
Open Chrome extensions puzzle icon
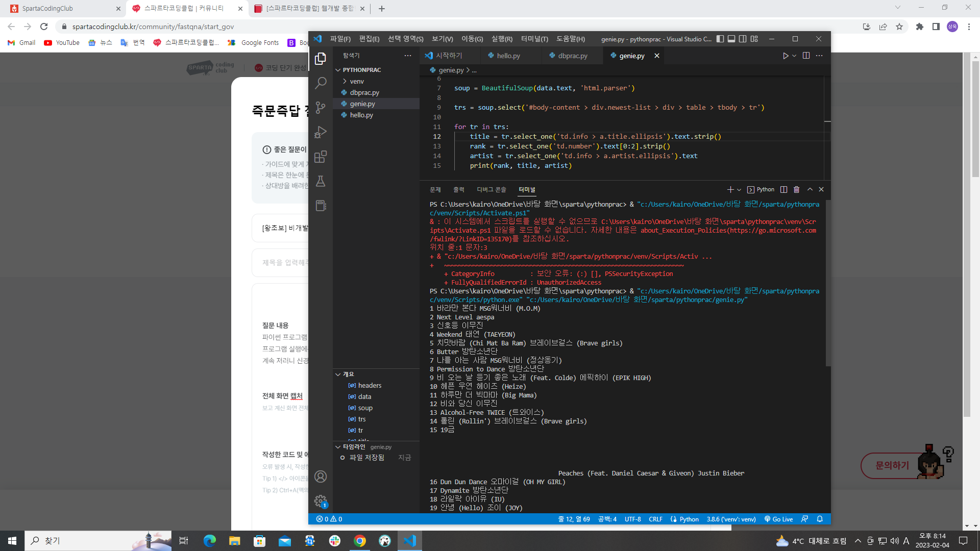click(x=920, y=27)
